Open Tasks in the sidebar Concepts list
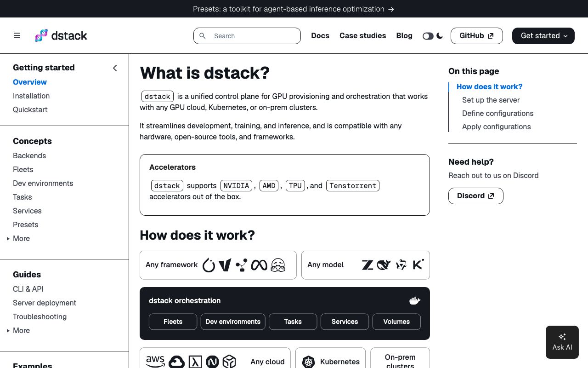The height and width of the screenshot is (368, 588). tap(23, 197)
